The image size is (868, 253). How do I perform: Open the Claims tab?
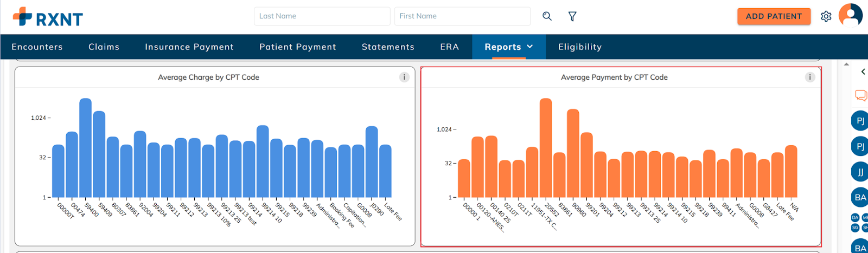pos(104,47)
